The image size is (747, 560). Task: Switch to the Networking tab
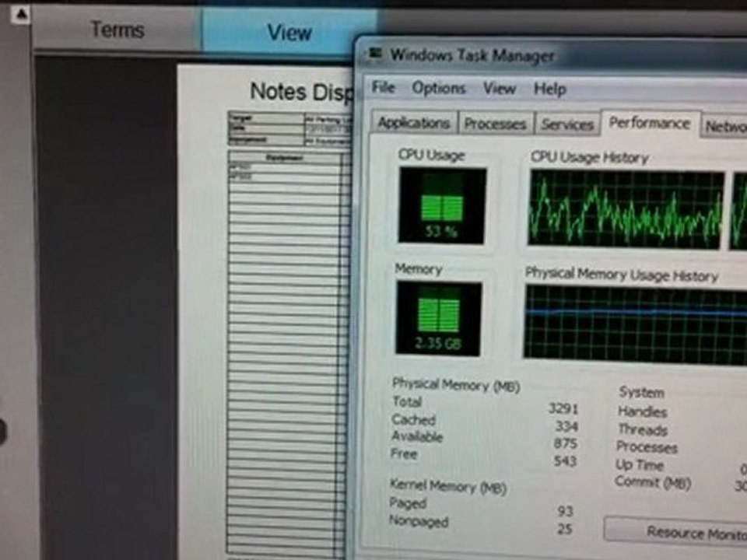[x=725, y=127]
